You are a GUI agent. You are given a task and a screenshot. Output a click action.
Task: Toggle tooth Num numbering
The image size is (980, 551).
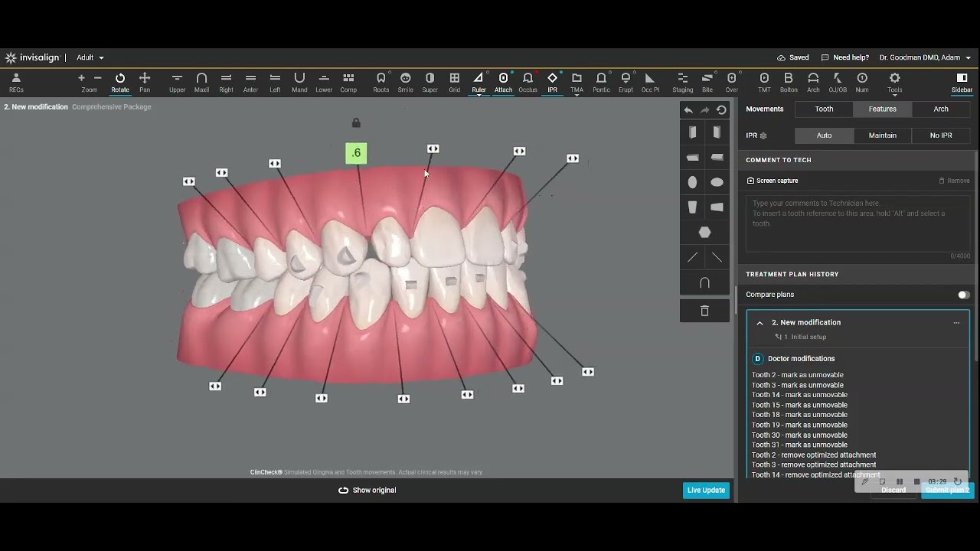pos(862,83)
